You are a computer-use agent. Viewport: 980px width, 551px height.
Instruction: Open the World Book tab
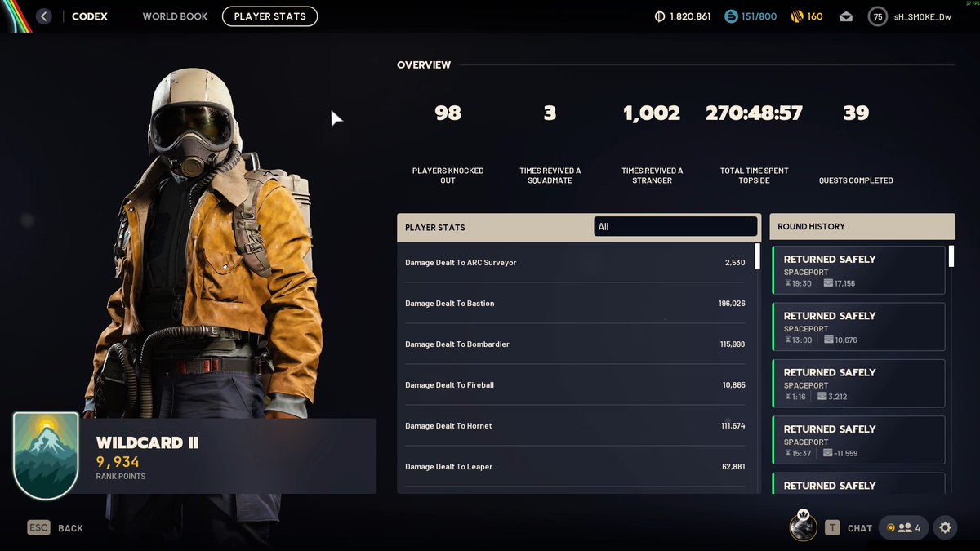(x=175, y=16)
